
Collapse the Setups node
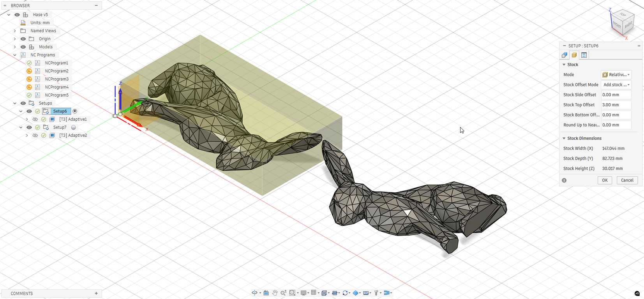click(x=15, y=103)
